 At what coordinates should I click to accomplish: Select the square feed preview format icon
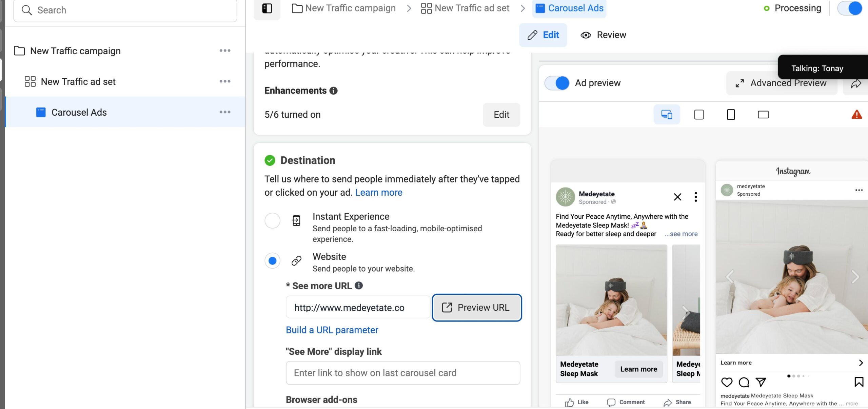[x=699, y=115]
